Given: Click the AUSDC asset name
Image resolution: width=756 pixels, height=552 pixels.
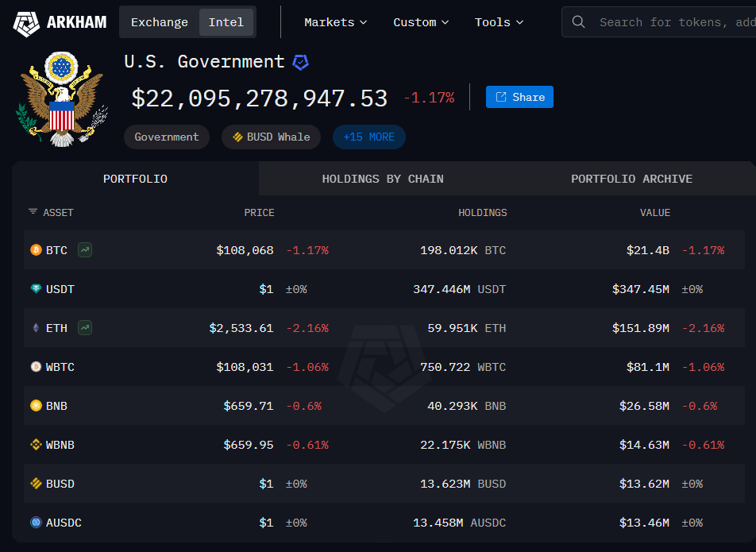Looking at the screenshot, I should [64, 523].
